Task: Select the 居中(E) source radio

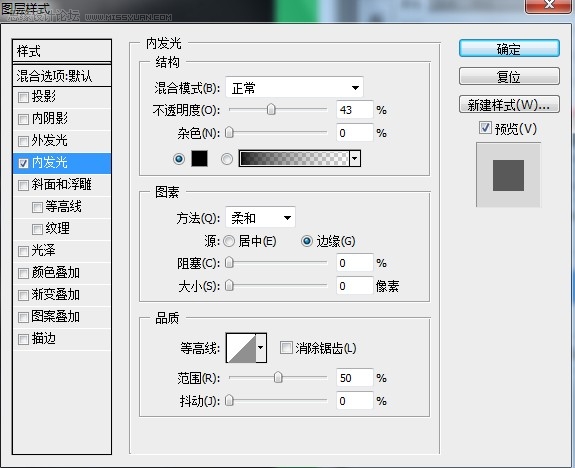Action: (x=229, y=241)
